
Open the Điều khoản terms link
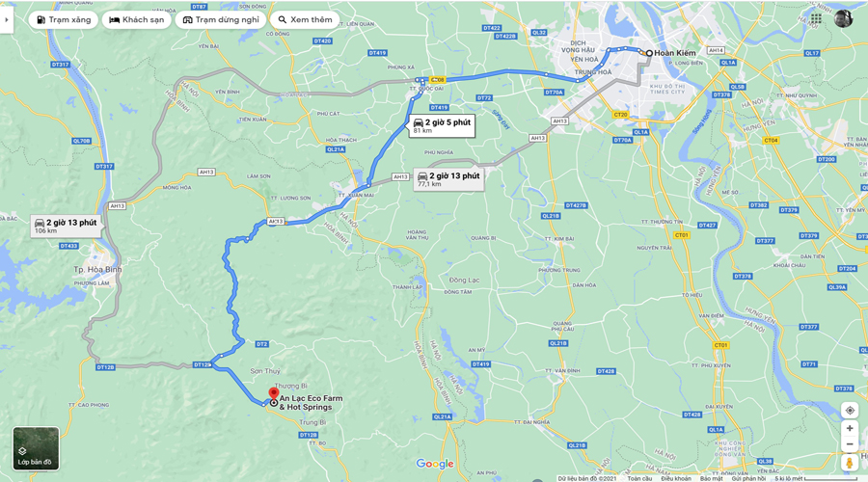[676, 478]
